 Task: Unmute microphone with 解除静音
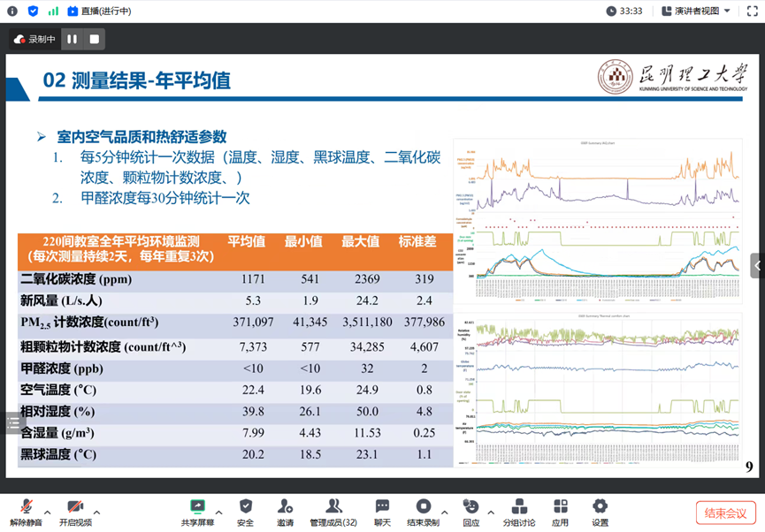pyautogui.click(x=27, y=512)
